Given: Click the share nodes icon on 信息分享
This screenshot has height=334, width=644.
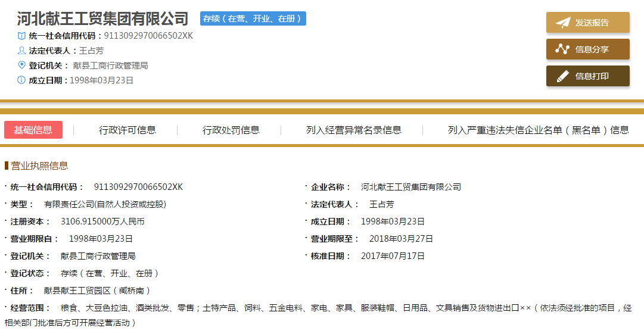Looking at the screenshot, I should coord(563,49).
